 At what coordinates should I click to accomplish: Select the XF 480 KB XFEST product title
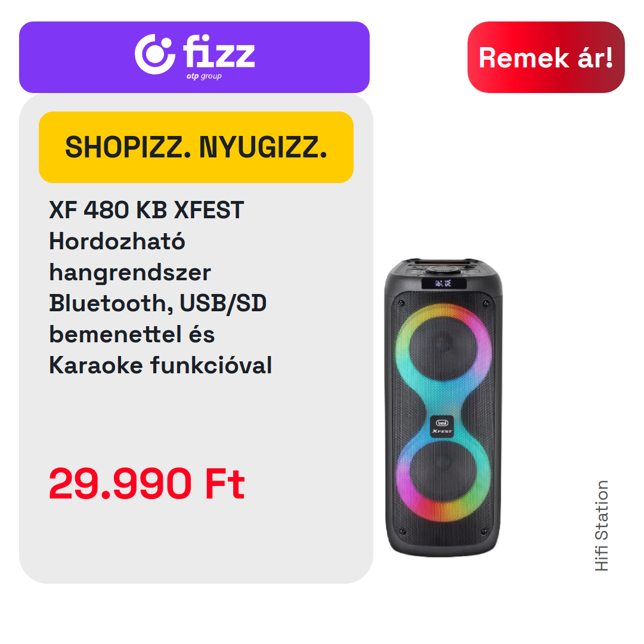point(146,210)
